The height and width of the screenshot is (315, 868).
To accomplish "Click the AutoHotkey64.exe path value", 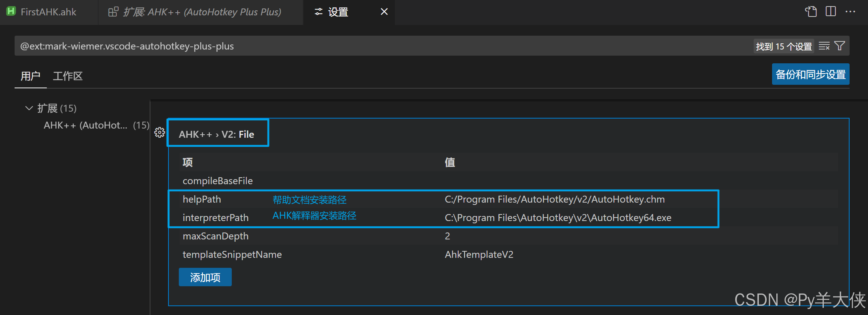I will tap(558, 218).
